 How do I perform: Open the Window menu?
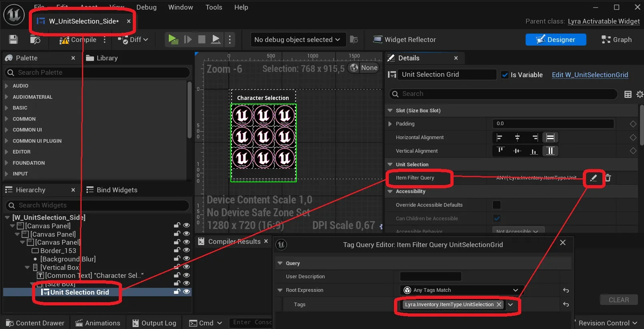[180, 7]
